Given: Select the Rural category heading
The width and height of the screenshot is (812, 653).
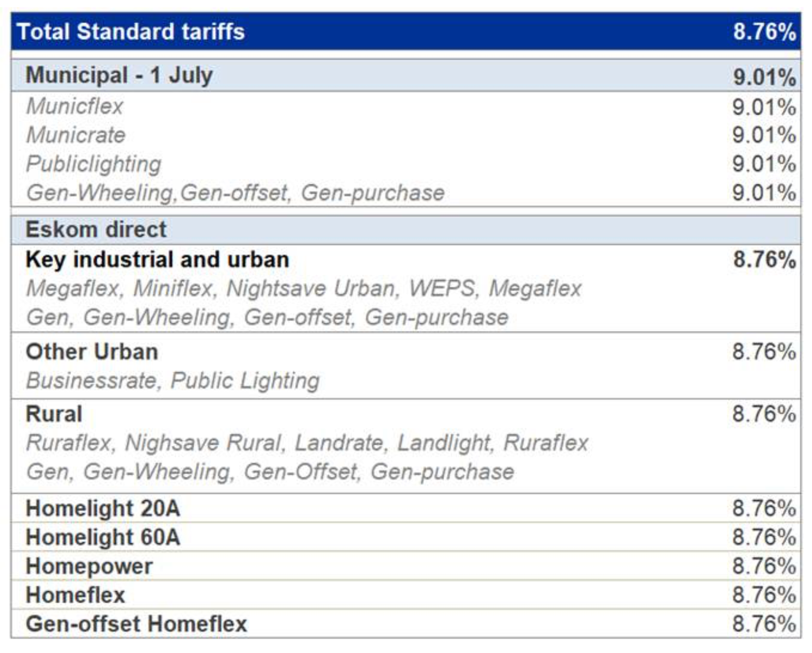Looking at the screenshot, I should pyautogui.click(x=54, y=414).
